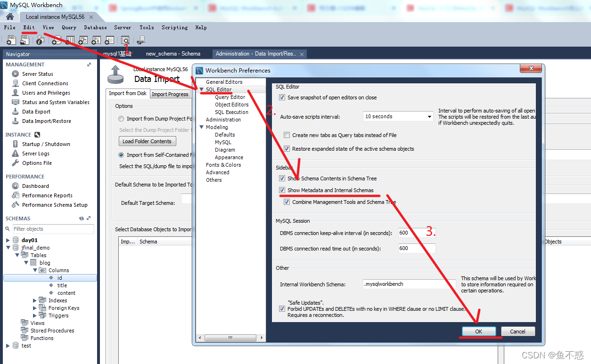591x364 pixels.
Task: Open the Query menu
Action: (x=69, y=27)
